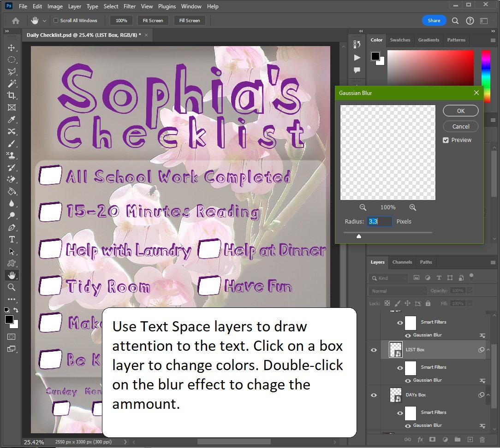The height and width of the screenshot is (448, 500).
Task: Click OK in the Gaussian Blur dialog
Action: (460, 111)
